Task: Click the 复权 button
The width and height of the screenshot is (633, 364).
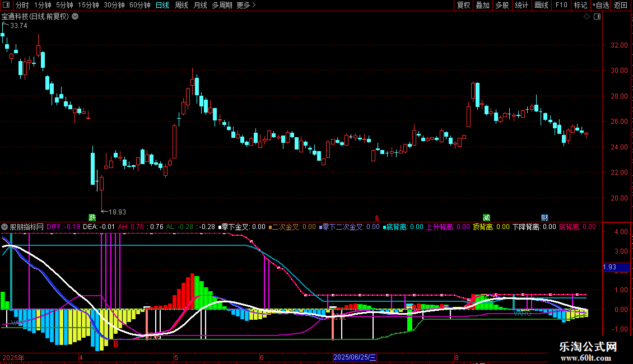Action: tap(463, 5)
